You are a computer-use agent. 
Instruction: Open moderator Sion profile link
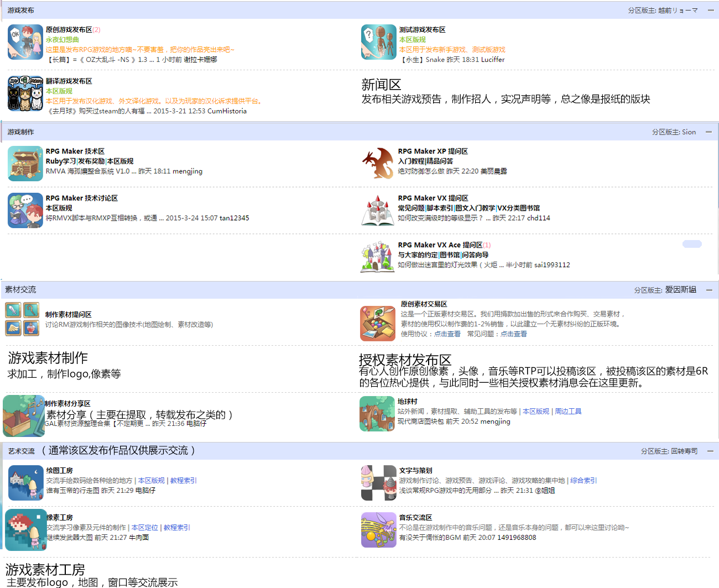689,132
